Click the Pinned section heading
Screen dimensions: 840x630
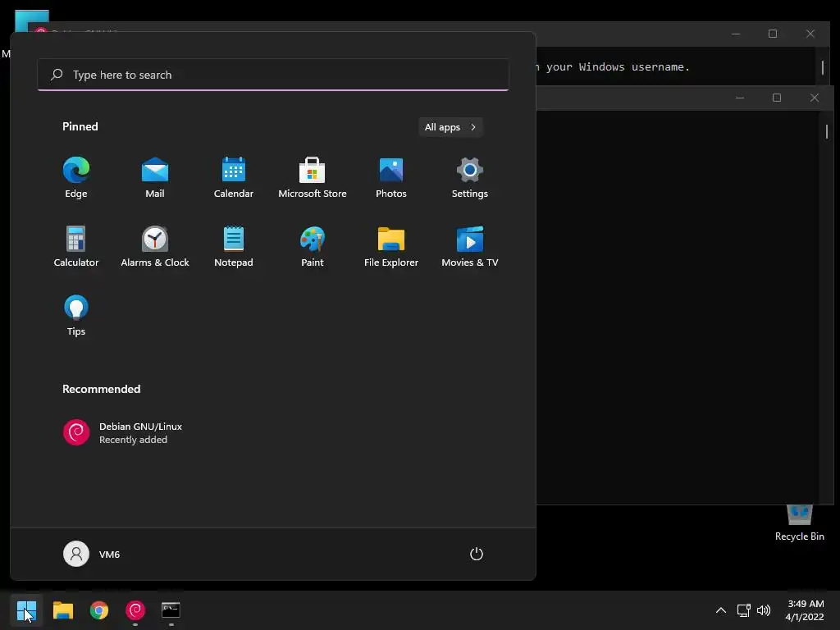coord(80,127)
